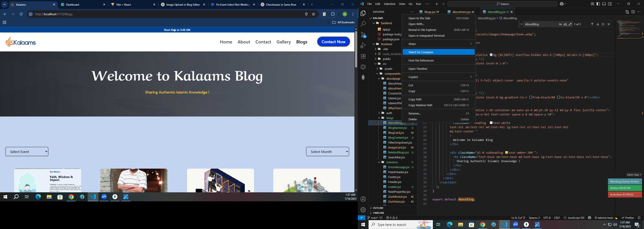Image resolution: width=644 pixels, height=229 pixels.
Task: Expand the OUTLINE section
Action: coord(378,208)
